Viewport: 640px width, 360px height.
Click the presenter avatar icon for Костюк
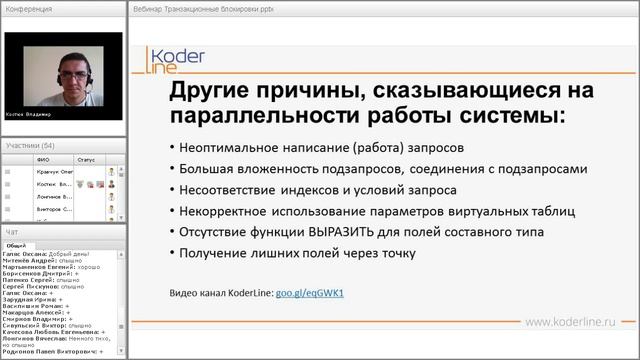(x=111, y=184)
